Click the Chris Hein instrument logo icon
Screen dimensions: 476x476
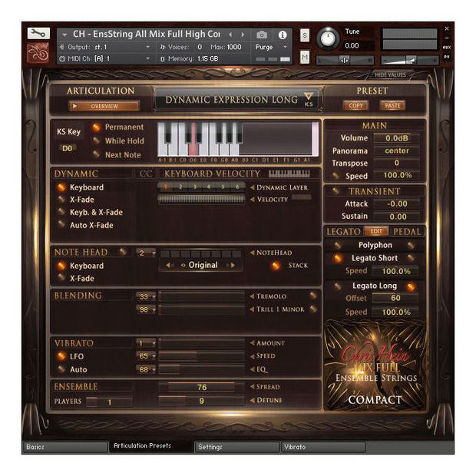[x=38, y=52]
